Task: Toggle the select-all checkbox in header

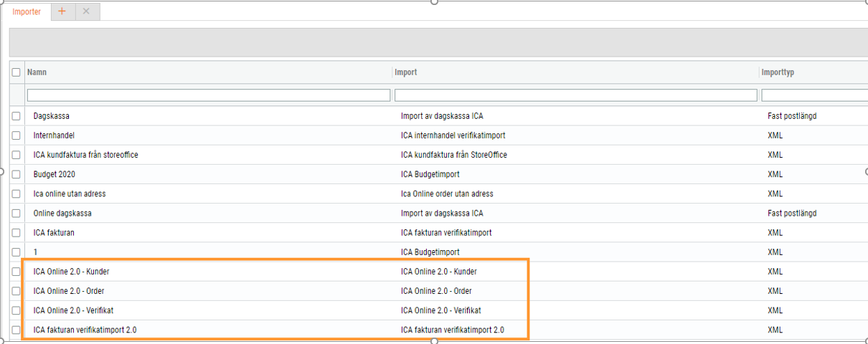Action: point(16,72)
